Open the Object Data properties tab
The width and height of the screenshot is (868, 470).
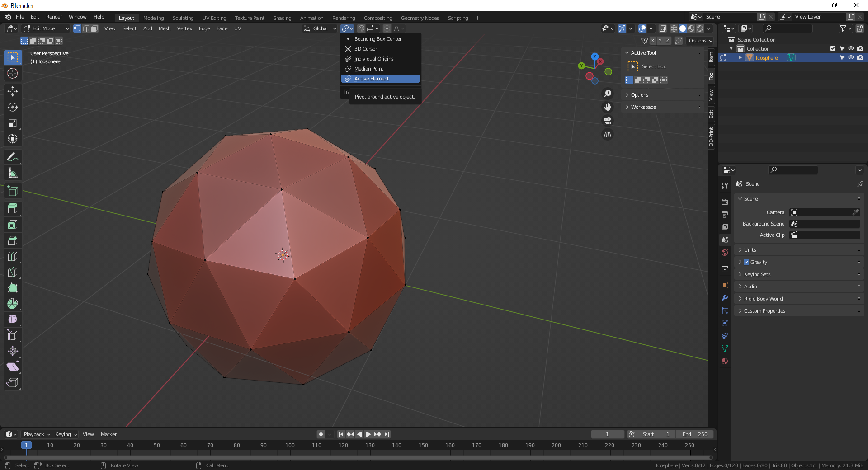coord(725,348)
